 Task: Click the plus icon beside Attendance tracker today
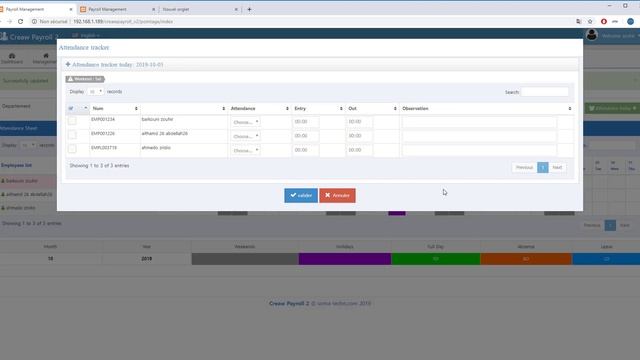[68, 64]
